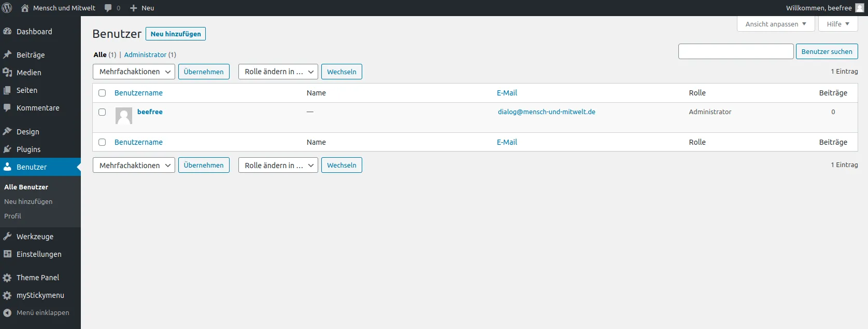868x329 pixels.
Task: Sort by Benutzername in table footer
Action: point(138,142)
